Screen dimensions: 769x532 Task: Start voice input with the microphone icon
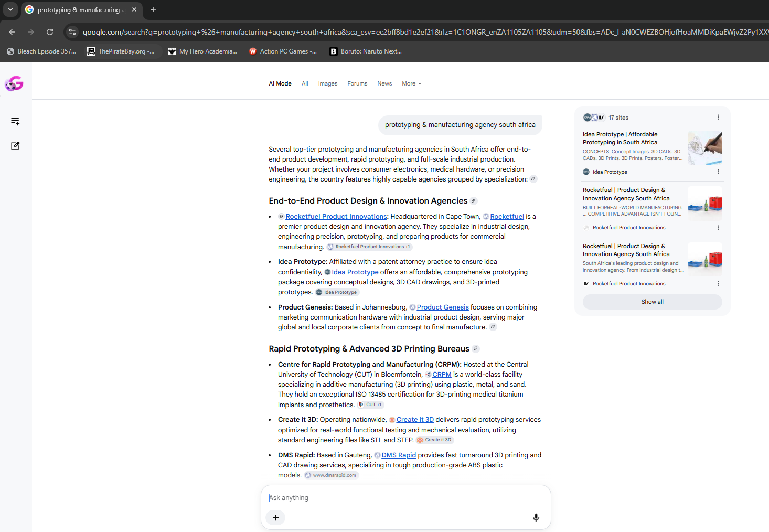[x=536, y=517]
